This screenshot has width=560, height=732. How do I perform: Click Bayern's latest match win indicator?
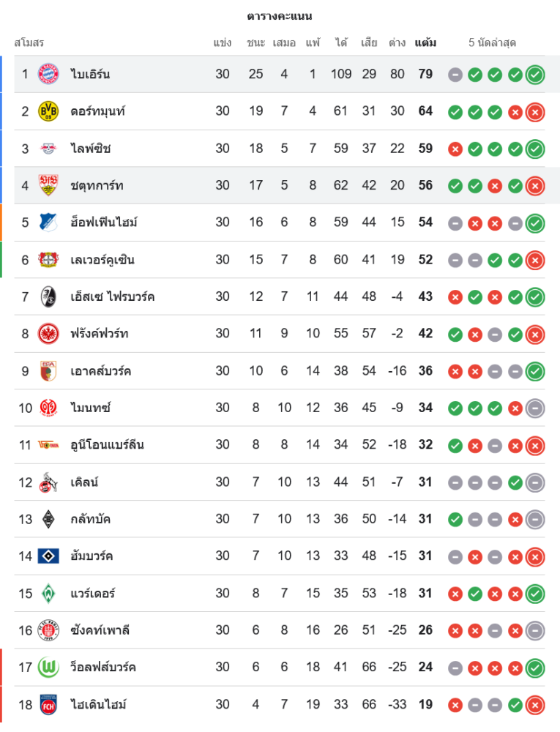(x=535, y=74)
